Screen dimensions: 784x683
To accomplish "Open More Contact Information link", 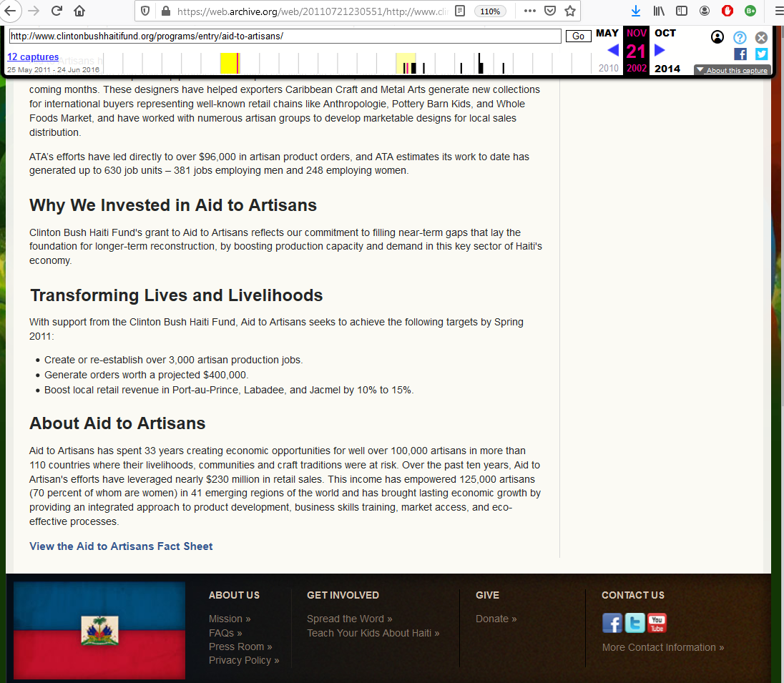I will 663,647.
